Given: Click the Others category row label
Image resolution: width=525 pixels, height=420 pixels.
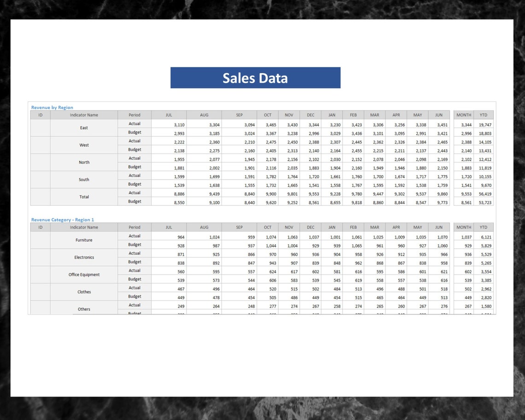Looking at the screenshot, I should [x=84, y=309].
